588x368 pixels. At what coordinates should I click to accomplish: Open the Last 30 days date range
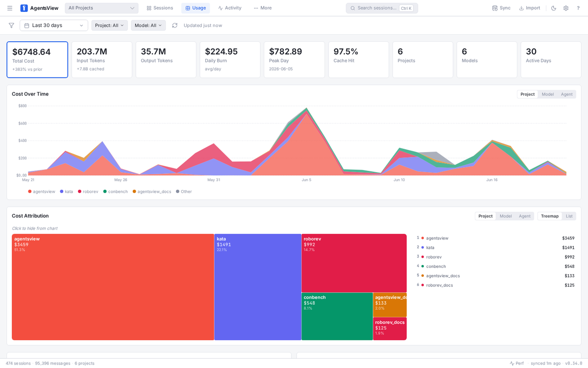[54, 26]
